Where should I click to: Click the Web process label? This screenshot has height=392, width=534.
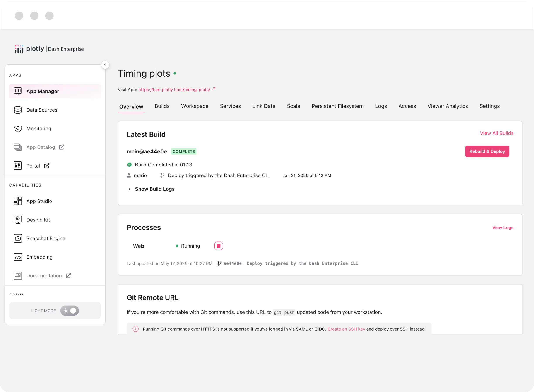[139, 246]
